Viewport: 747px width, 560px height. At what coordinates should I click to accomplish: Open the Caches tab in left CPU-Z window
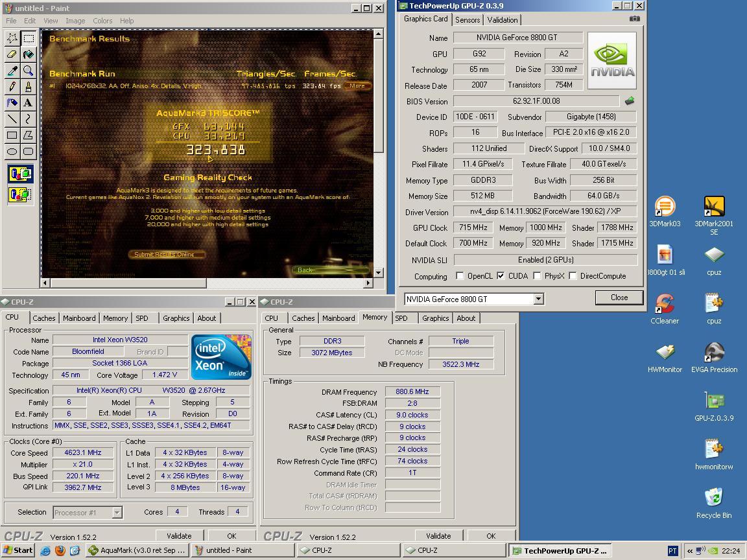44,318
